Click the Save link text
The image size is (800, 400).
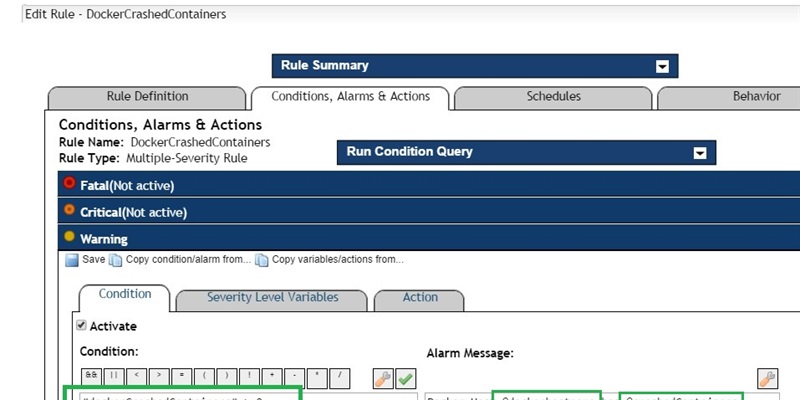tap(93, 259)
